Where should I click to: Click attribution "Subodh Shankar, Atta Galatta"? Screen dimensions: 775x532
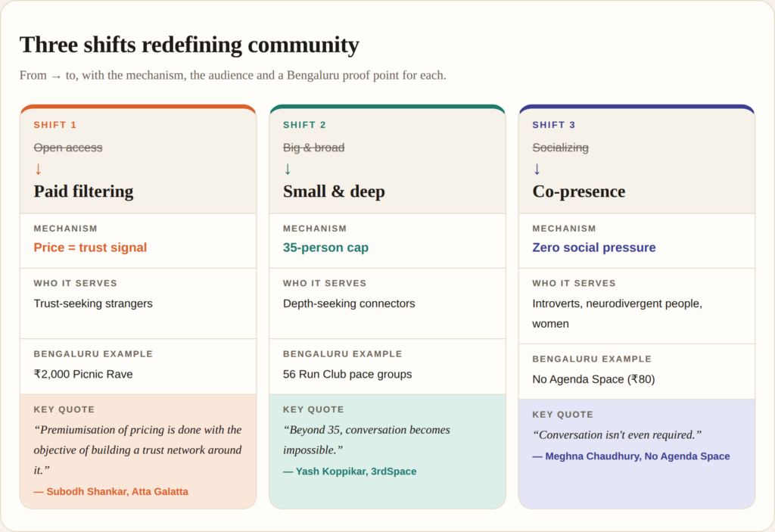coord(111,491)
